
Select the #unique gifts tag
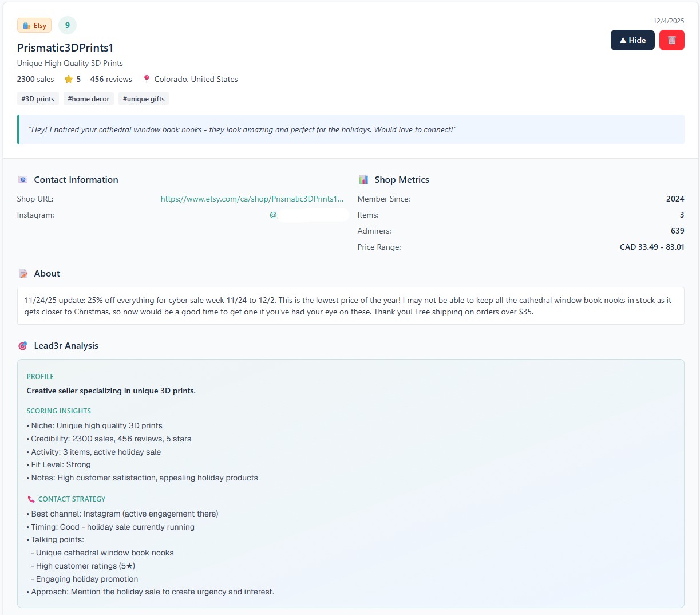click(144, 99)
